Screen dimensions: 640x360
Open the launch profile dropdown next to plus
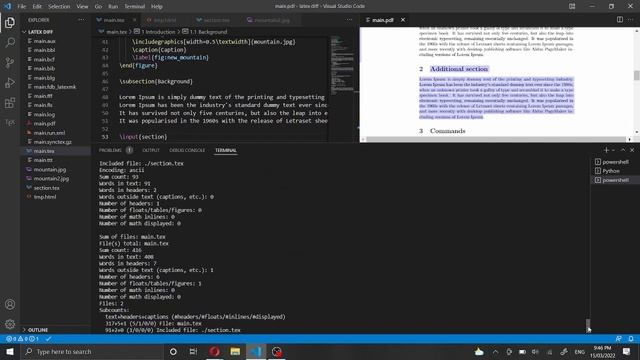[613, 151]
